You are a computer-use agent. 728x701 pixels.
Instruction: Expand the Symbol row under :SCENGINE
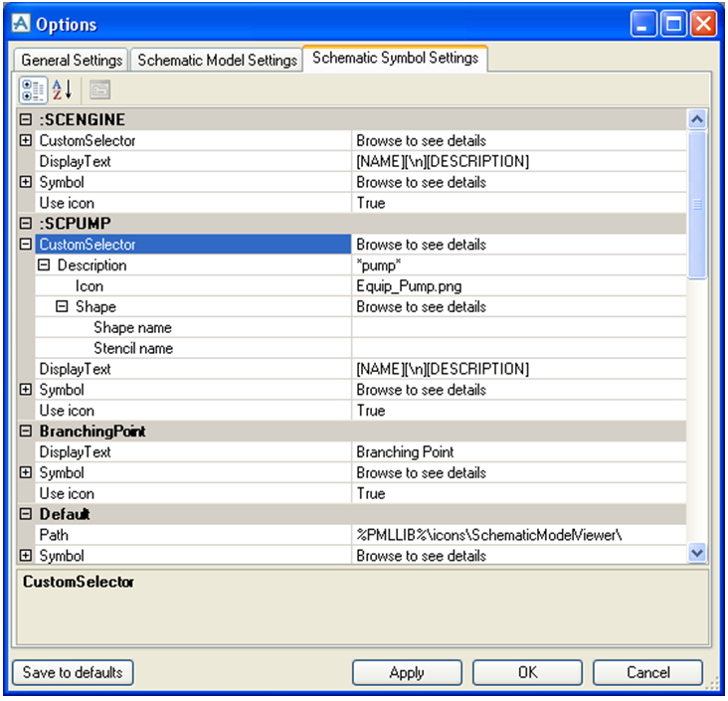click(26, 183)
